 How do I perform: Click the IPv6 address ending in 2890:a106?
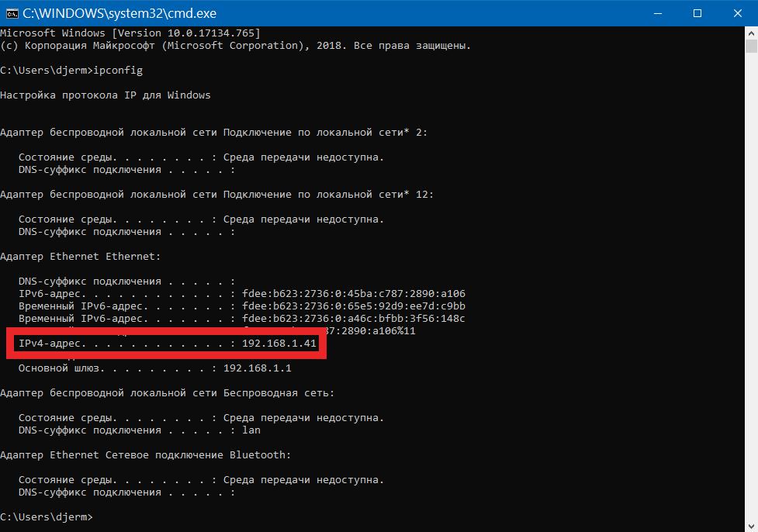[x=353, y=294]
